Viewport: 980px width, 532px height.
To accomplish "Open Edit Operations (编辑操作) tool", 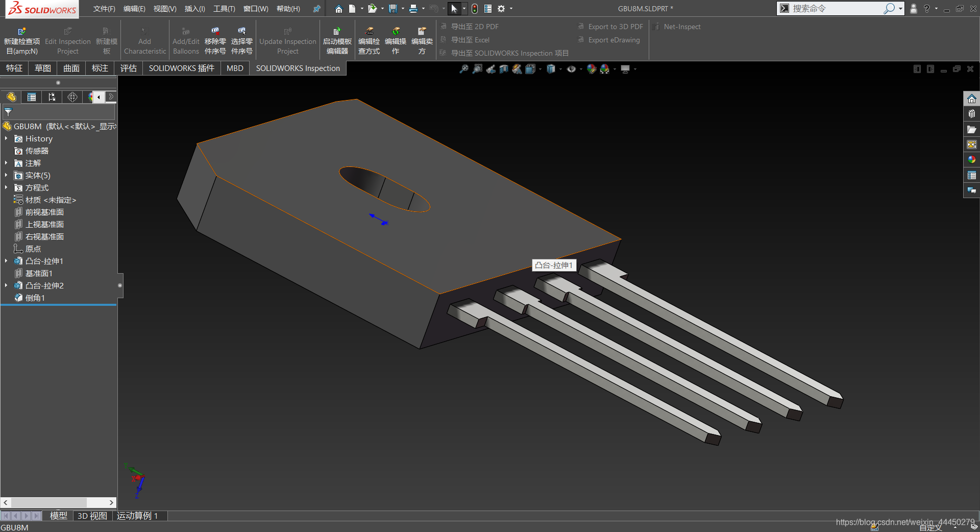I will click(396, 41).
